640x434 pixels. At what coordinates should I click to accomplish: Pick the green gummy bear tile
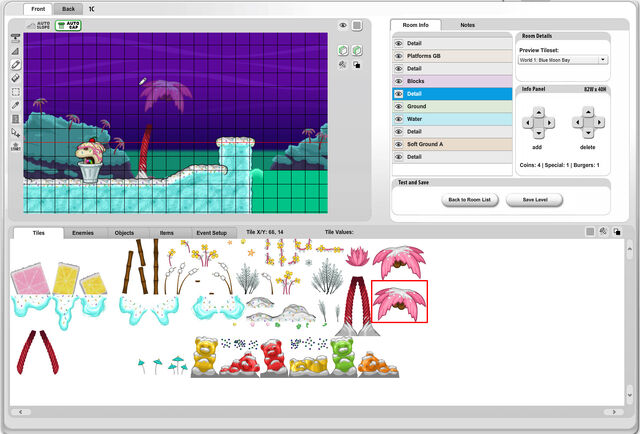point(343,356)
